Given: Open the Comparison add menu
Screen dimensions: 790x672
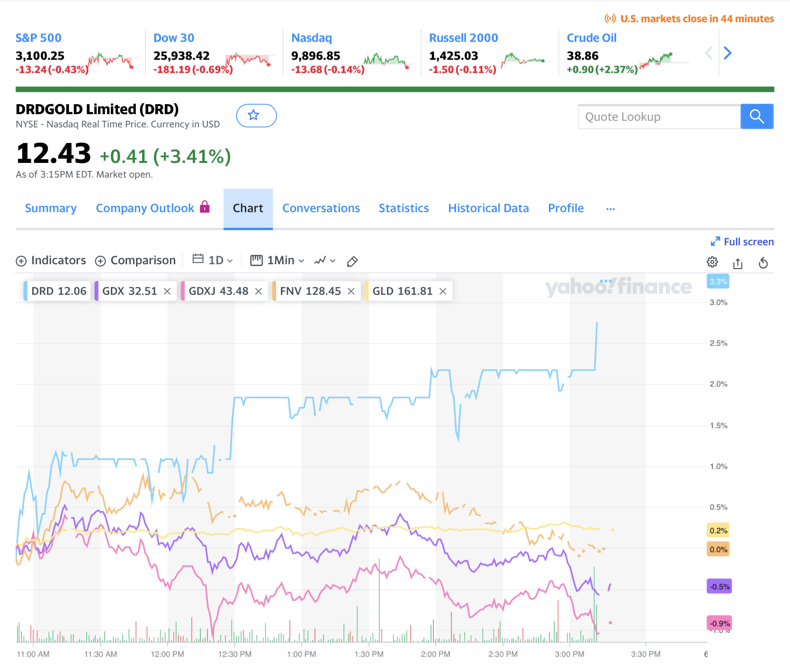Looking at the screenshot, I should coord(135,260).
